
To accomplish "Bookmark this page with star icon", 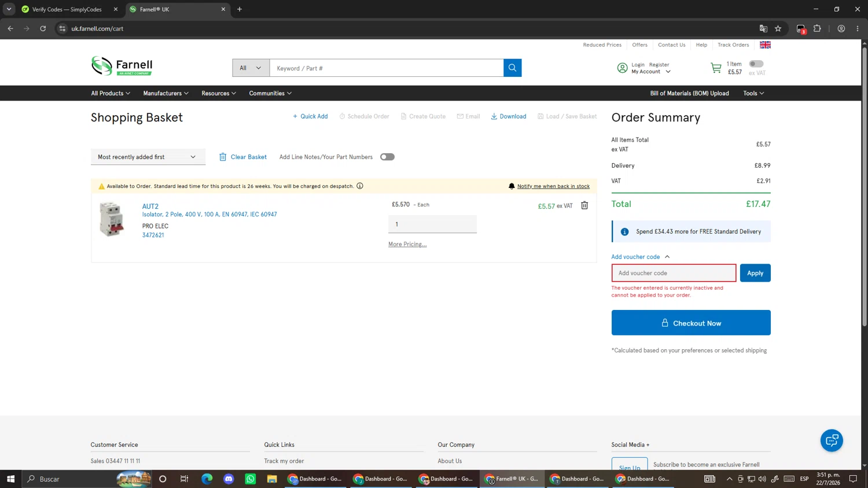I will pyautogui.click(x=778, y=28).
